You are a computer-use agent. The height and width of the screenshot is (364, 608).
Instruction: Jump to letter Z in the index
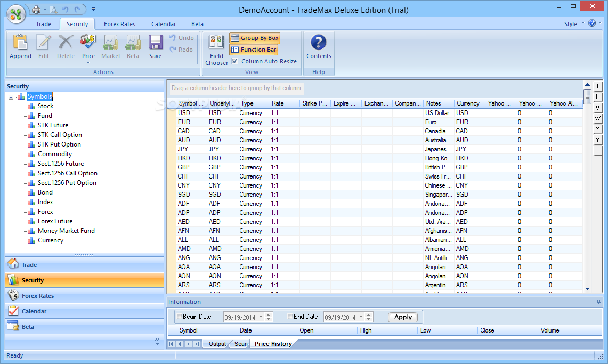tap(597, 150)
